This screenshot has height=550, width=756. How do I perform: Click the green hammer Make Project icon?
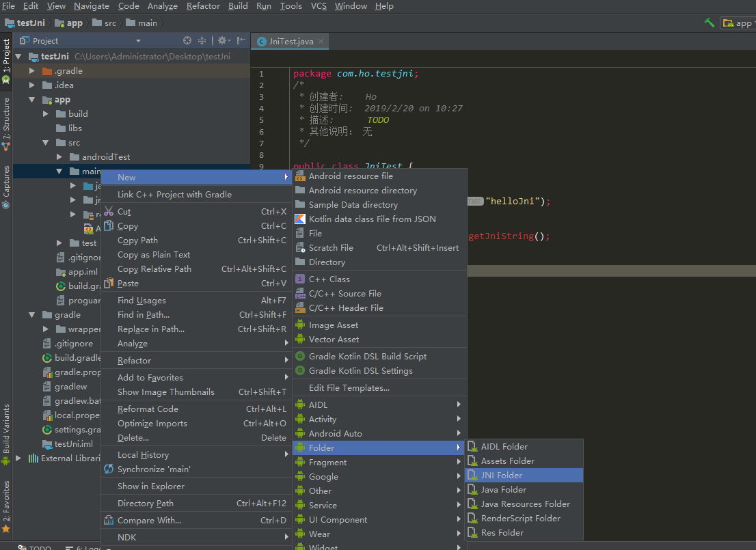(710, 23)
